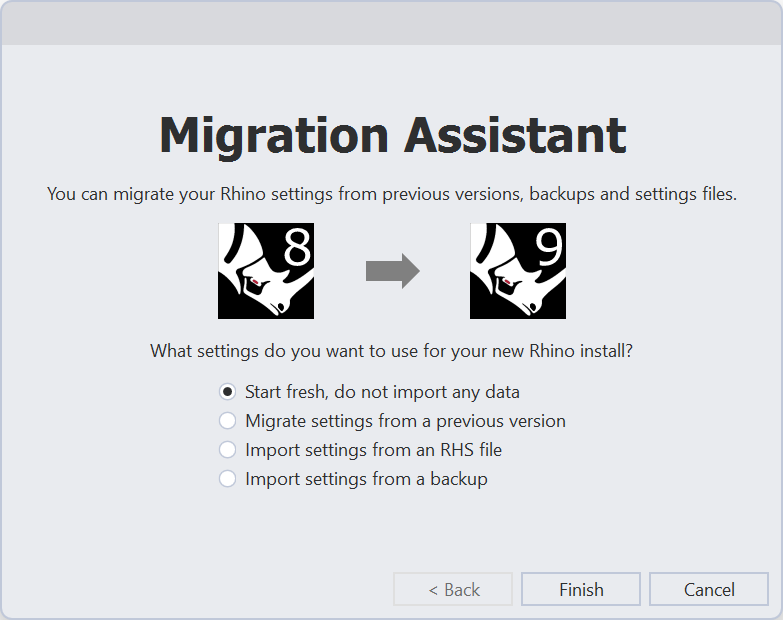The width and height of the screenshot is (783, 620).
Task: Click the 'Import settings from a backup' label
Action: [366, 479]
